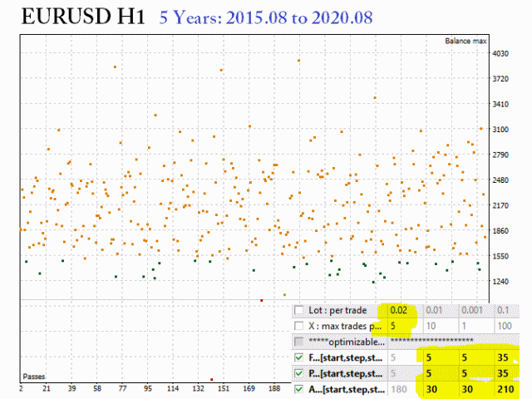Click the max trades value 5 cell
This screenshot has width=532, height=399.
[x=394, y=326]
